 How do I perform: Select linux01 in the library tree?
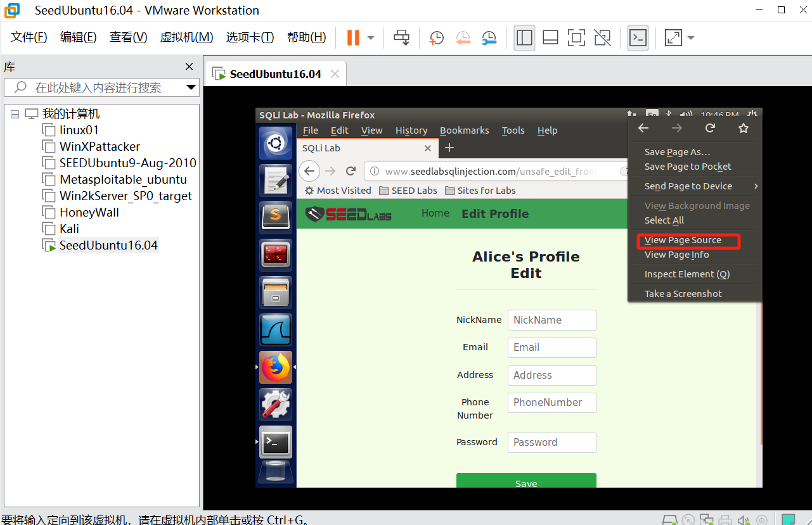(x=79, y=130)
